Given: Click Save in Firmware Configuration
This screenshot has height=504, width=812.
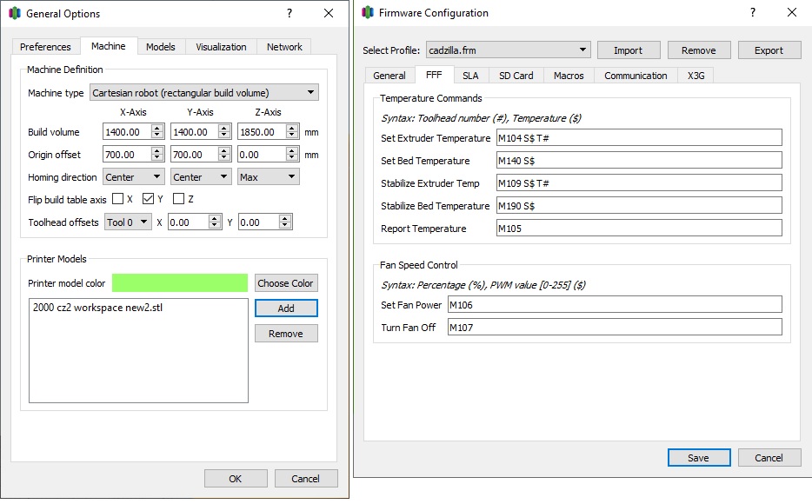Looking at the screenshot, I should point(699,457).
